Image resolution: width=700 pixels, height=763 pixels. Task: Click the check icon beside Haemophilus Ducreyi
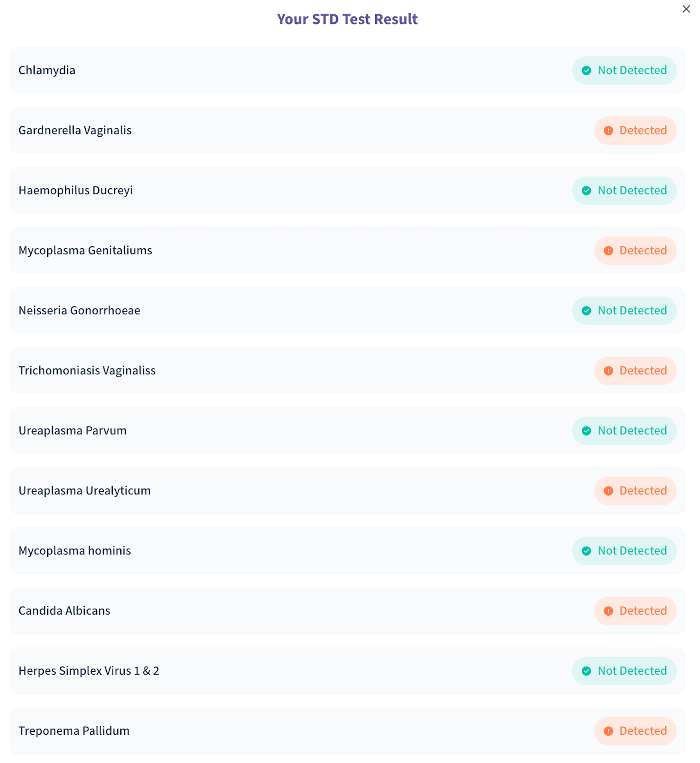click(x=586, y=191)
